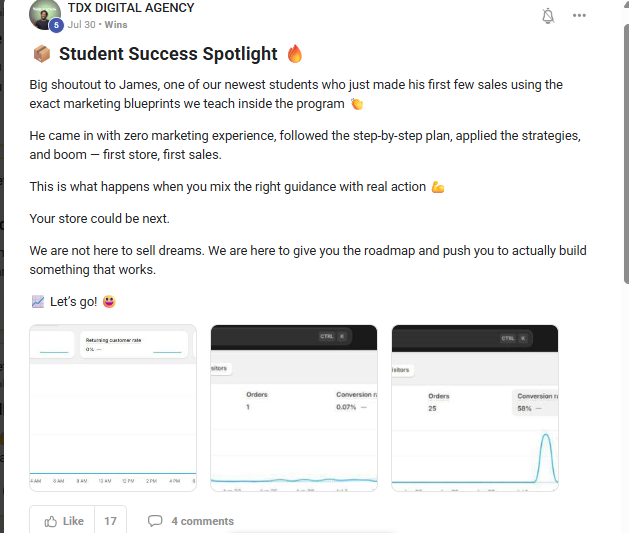
Task: Click the speech bubble comment icon
Action: point(155,520)
